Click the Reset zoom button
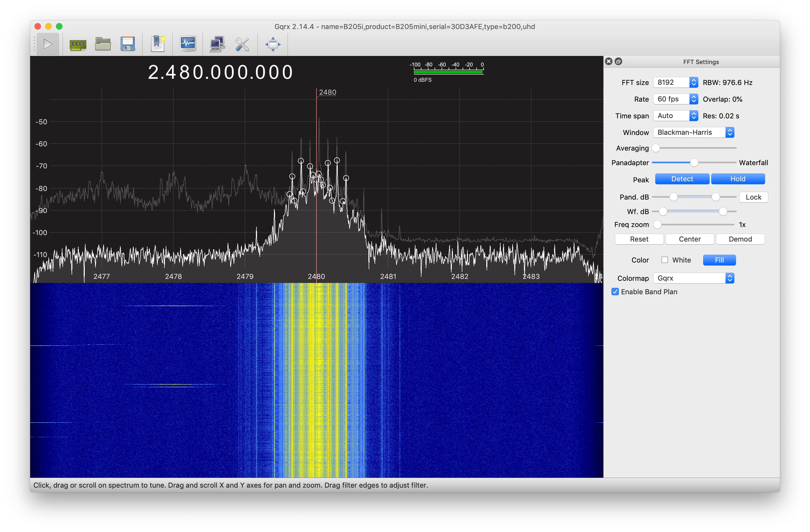Image resolution: width=810 pixels, height=532 pixels. tap(639, 239)
